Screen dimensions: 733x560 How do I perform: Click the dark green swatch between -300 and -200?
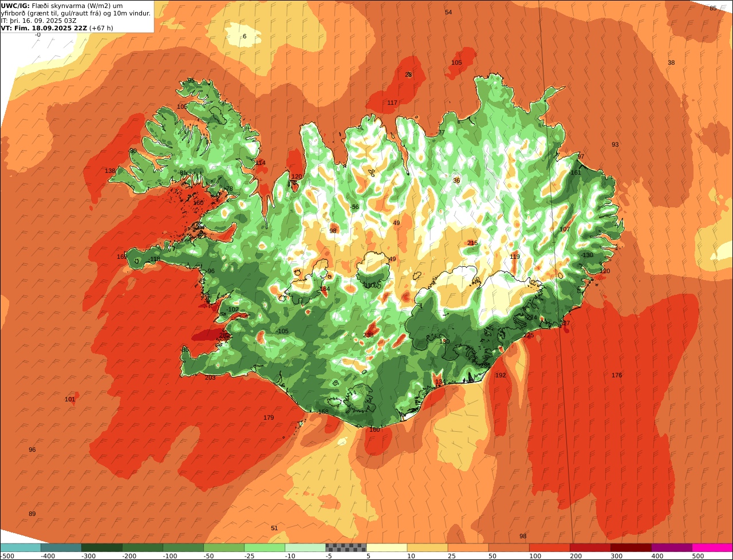101,547
